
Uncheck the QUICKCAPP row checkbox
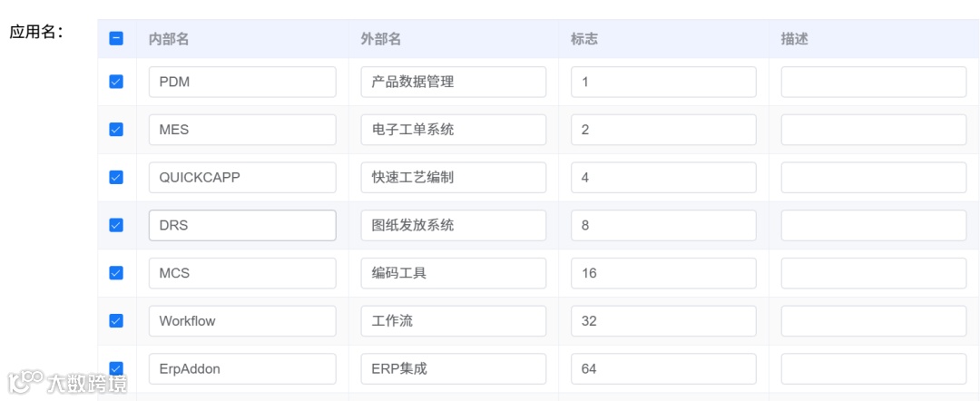click(x=116, y=178)
